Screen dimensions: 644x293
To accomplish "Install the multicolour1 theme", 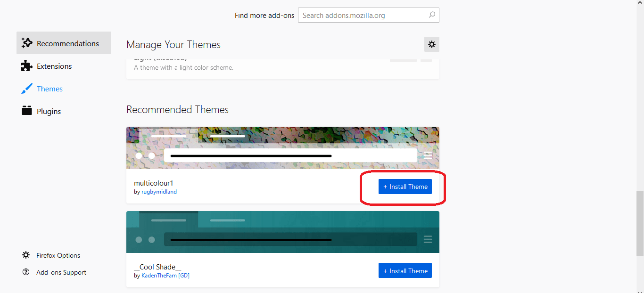I will coord(405,187).
